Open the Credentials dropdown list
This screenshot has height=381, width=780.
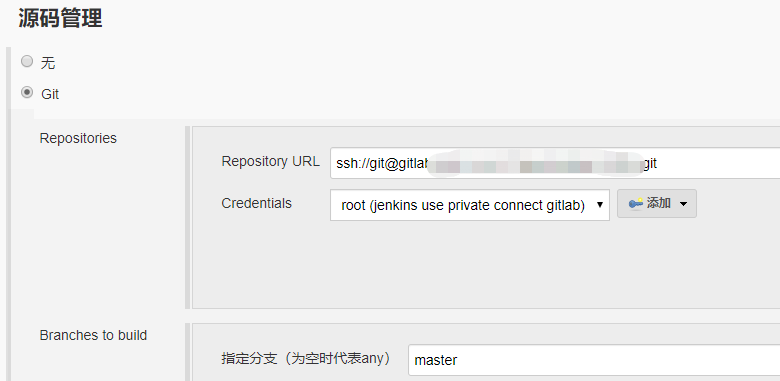(470, 205)
